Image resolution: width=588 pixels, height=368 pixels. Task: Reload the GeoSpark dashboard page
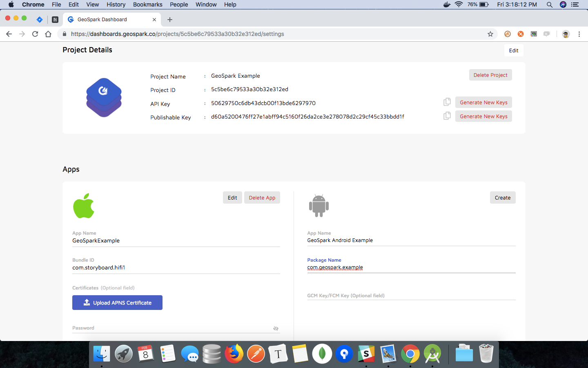point(35,34)
